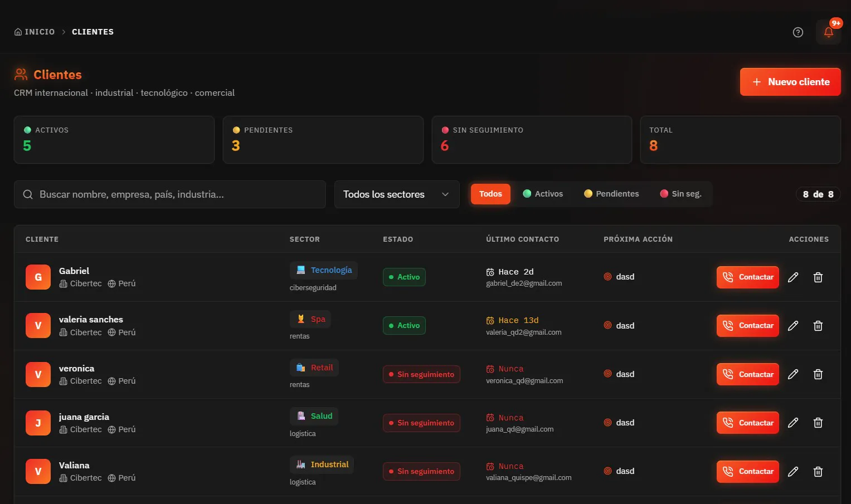Click the home icon next to INICIO
This screenshot has height=504, width=851.
pyautogui.click(x=18, y=32)
